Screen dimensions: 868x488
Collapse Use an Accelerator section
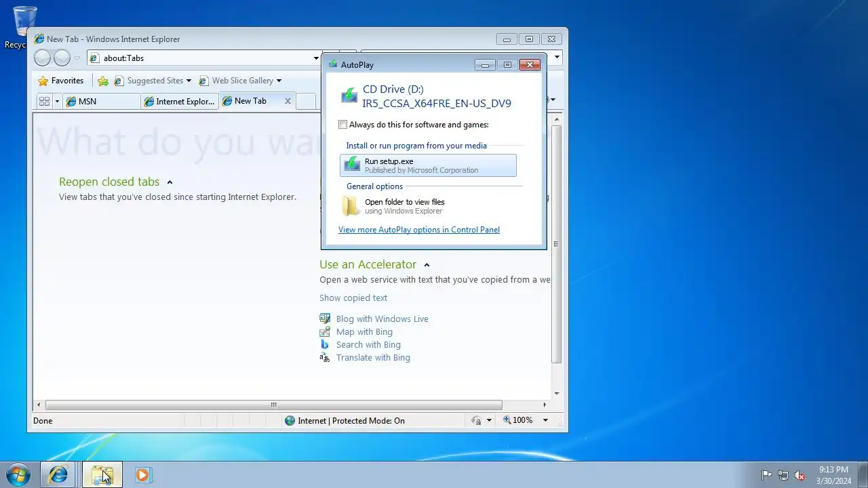(427, 265)
